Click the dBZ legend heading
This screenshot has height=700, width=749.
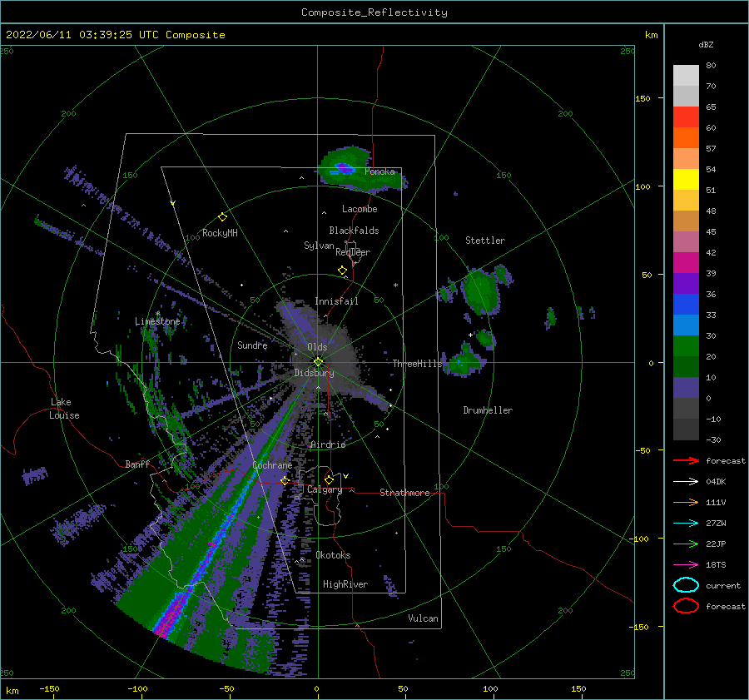tap(706, 44)
